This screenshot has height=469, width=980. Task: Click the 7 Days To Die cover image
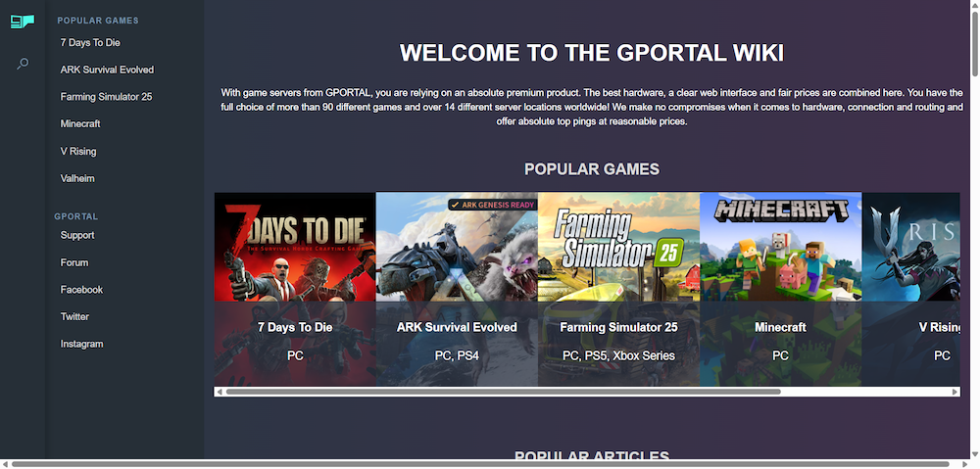click(x=295, y=247)
